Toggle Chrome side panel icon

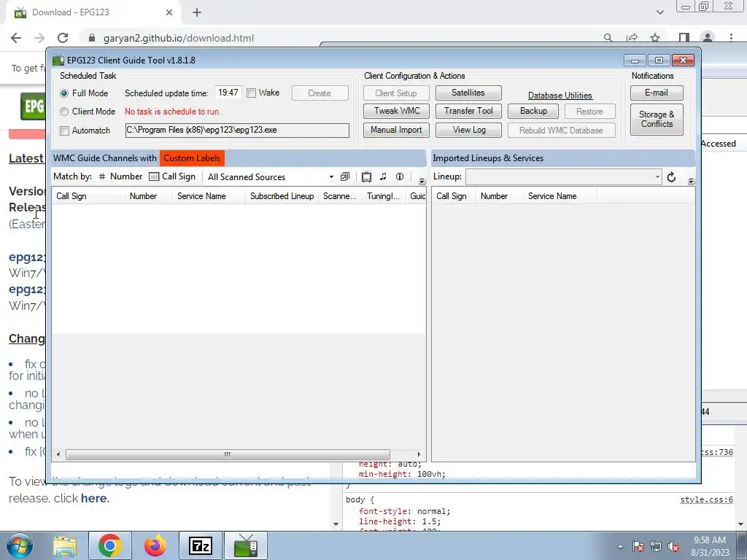(684, 38)
